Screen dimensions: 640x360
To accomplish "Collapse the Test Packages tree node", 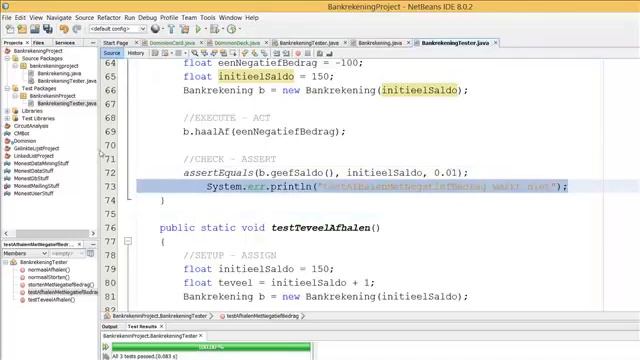I will [x=7, y=88].
